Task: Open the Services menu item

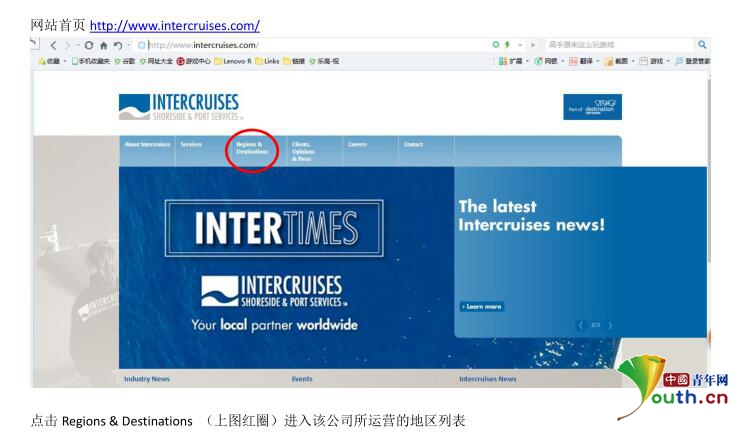Action: (191, 144)
